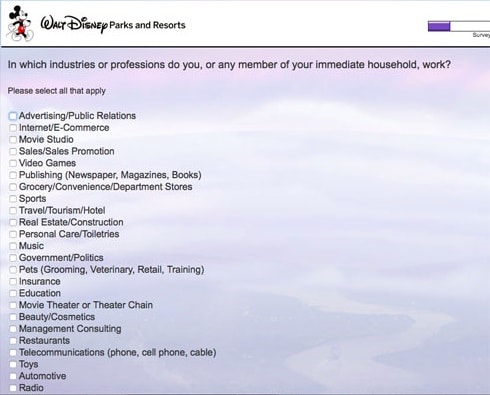Select Movie Theater or Theater Chain
This screenshot has height=395, width=490.
[13, 305]
